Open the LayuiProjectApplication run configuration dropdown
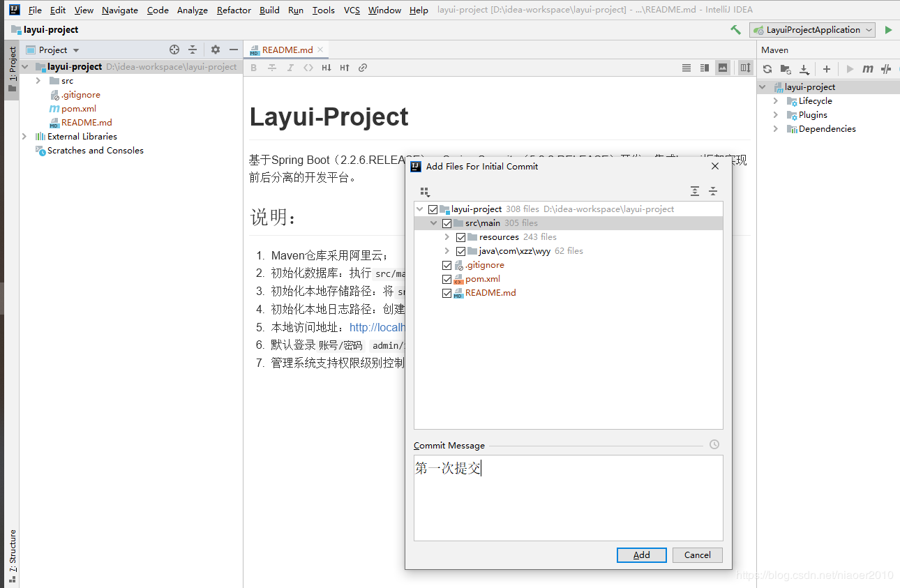This screenshot has height=588, width=900. 813,30
